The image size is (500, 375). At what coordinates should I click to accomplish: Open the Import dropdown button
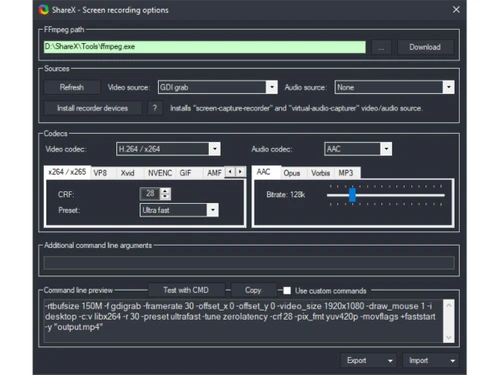[431, 361]
